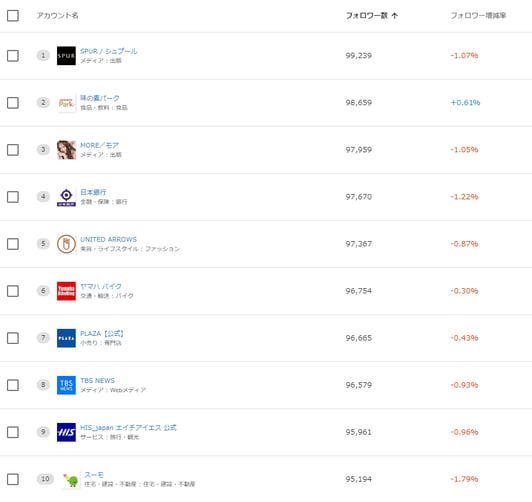This screenshot has width=532, height=502.
Task: Click the TBS NEWS blue logo
Action: 66,385
